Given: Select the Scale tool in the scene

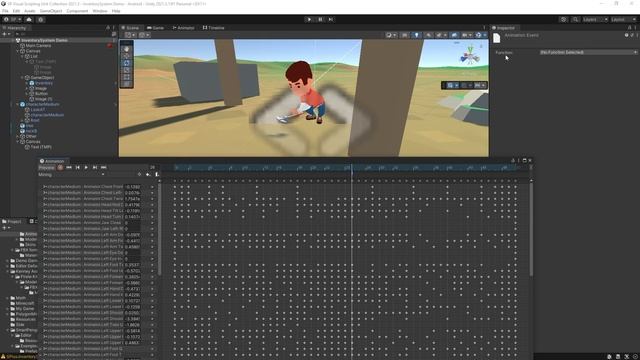Looking at the screenshot, I should coord(127,70).
